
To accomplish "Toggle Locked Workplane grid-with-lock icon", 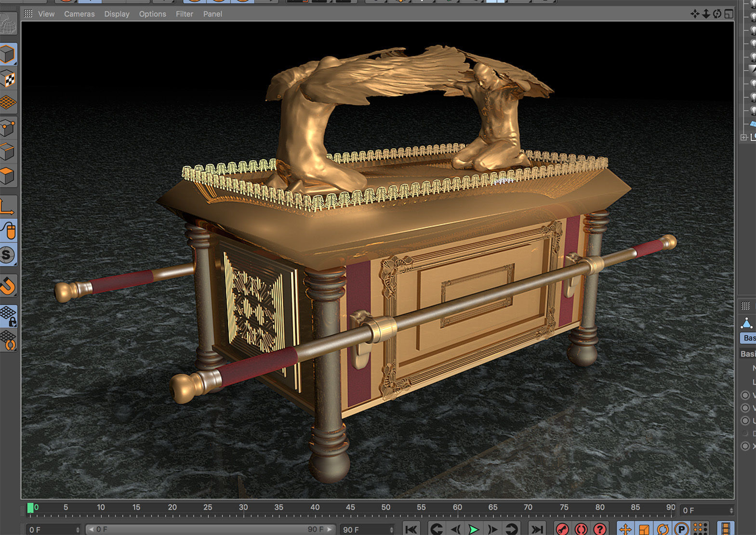I will (8, 315).
